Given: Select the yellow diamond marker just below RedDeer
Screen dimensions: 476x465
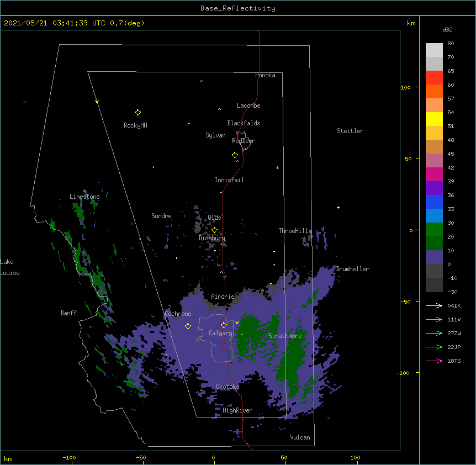Looking at the screenshot, I should pyautogui.click(x=235, y=155).
